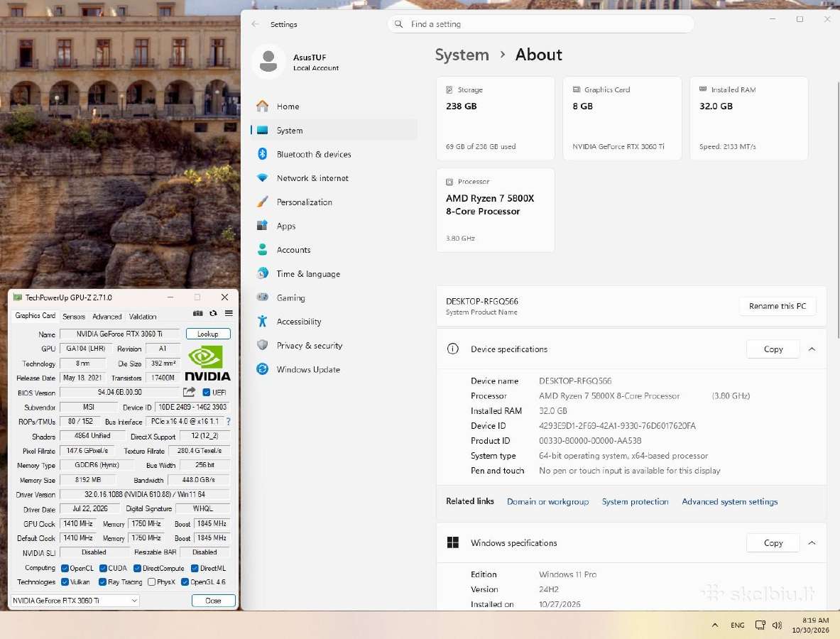Copy the Windows specifications
Screen dimensions: 840x639
pyautogui.click(x=773, y=543)
